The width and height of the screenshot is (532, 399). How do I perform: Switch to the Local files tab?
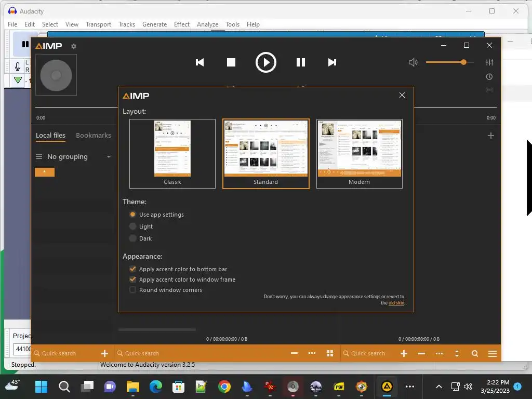click(50, 135)
